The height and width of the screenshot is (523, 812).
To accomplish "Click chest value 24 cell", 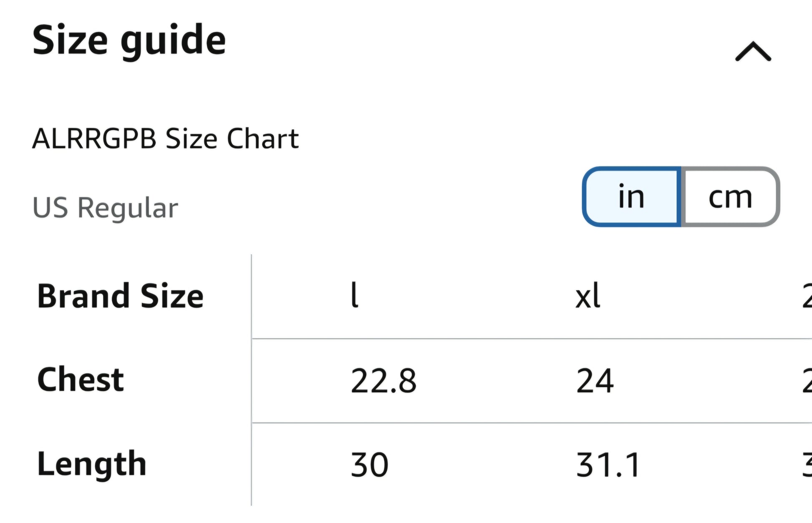I will (x=595, y=380).
